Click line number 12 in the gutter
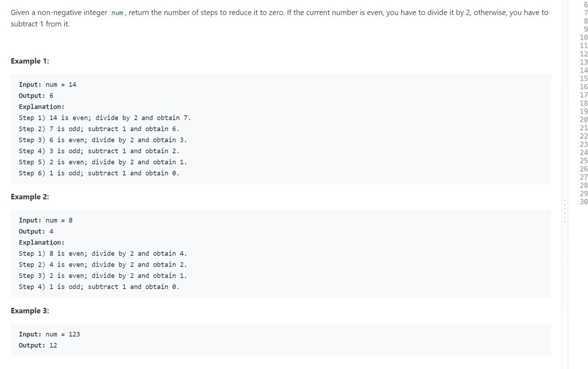The width and height of the screenshot is (588, 369). [584, 54]
